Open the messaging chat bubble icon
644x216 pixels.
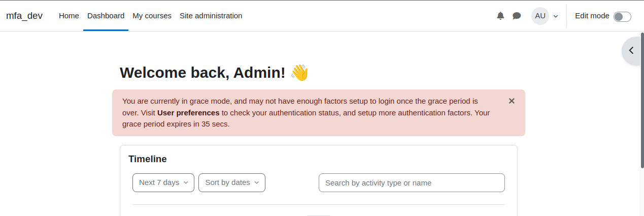pyautogui.click(x=517, y=16)
